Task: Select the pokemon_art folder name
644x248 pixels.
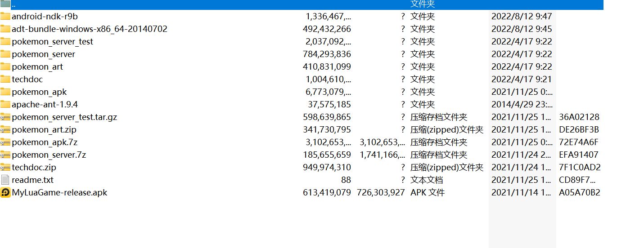Action: click(37, 67)
